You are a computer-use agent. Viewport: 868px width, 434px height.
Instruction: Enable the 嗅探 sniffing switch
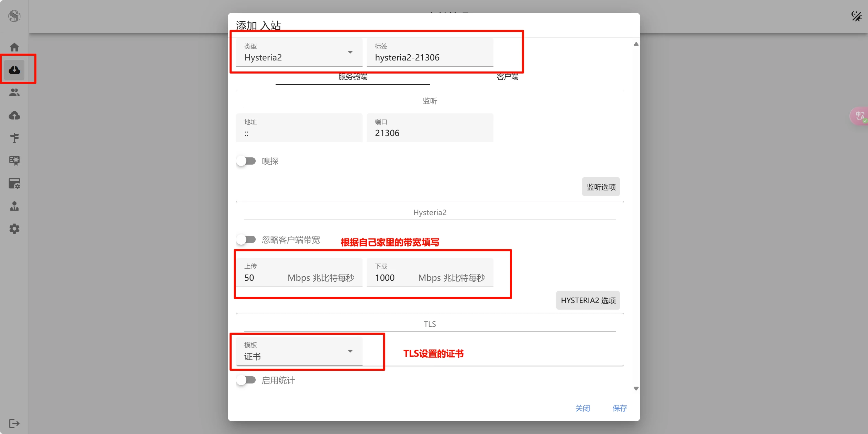point(246,161)
